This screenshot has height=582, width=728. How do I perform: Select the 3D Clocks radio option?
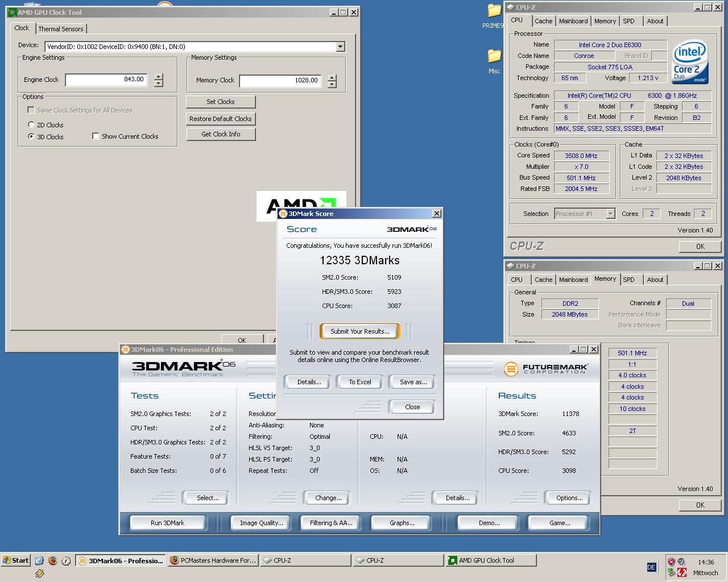click(31, 136)
